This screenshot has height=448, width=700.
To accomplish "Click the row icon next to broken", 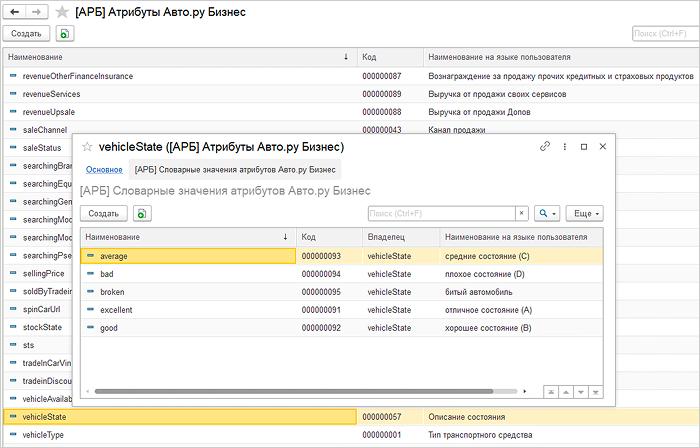I will pos(90,291).
